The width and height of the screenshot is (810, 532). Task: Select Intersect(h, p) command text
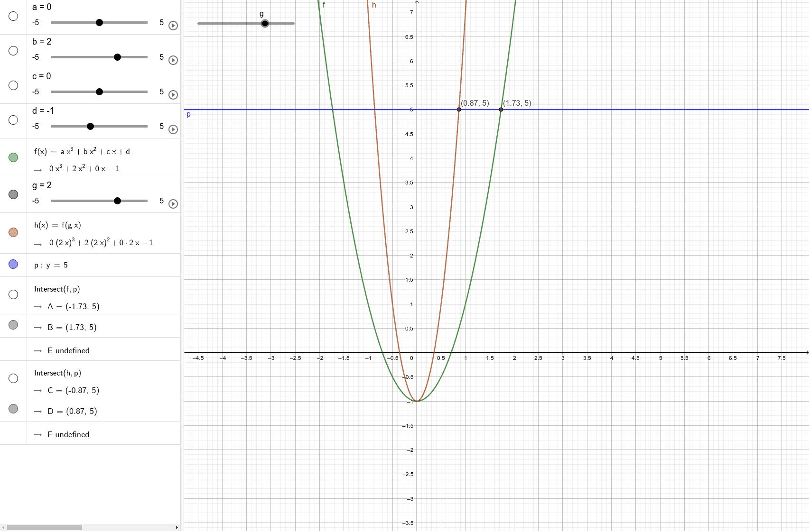tap(57, 373)
